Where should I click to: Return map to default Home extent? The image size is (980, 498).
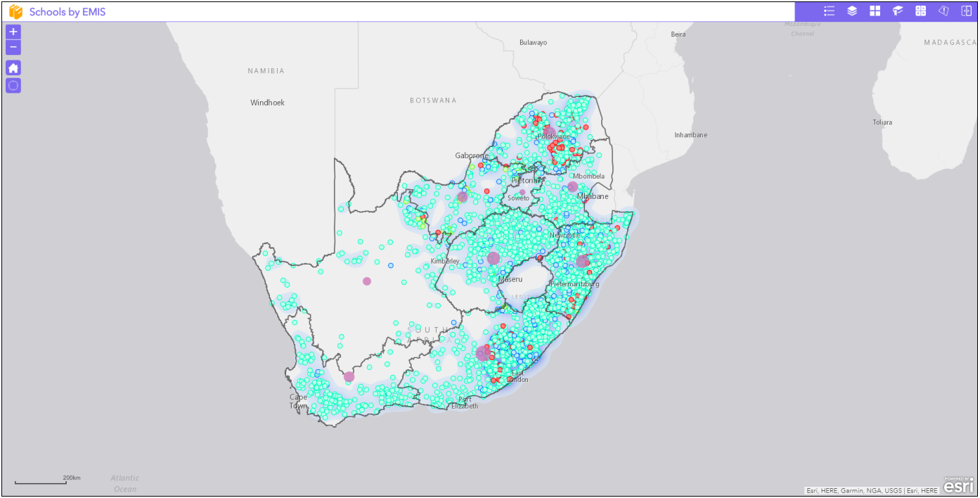(13, 68)
